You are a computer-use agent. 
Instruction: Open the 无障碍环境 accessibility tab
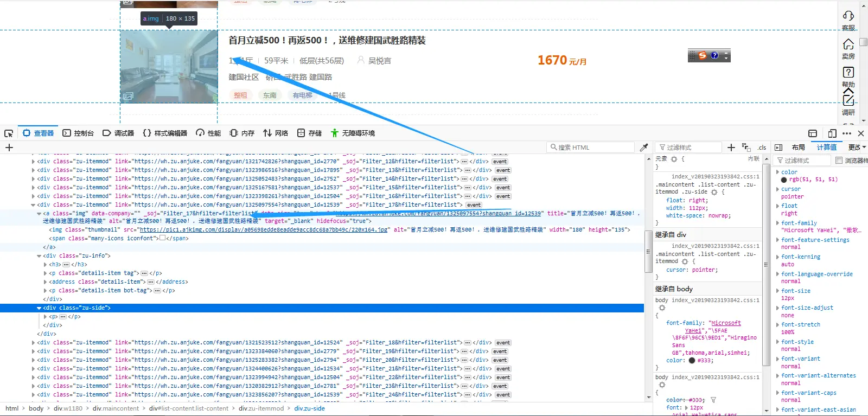coord(353,133)
